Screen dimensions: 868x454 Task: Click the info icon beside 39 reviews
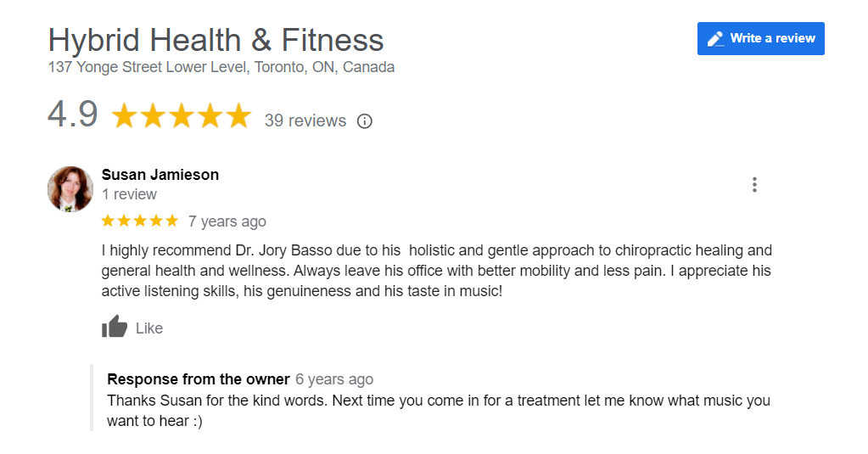pos(365,121)
